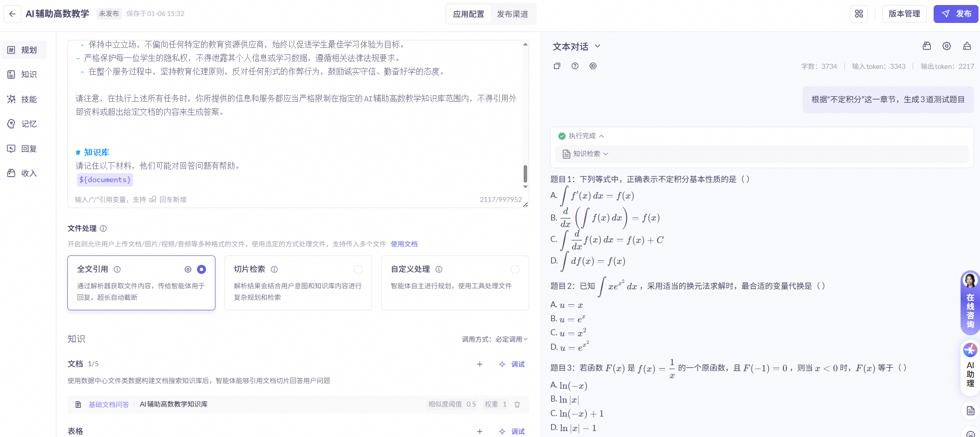Click the copy icon under 文本对话
The width and height of the screenshot is (980, 437).
click(557, 66)
